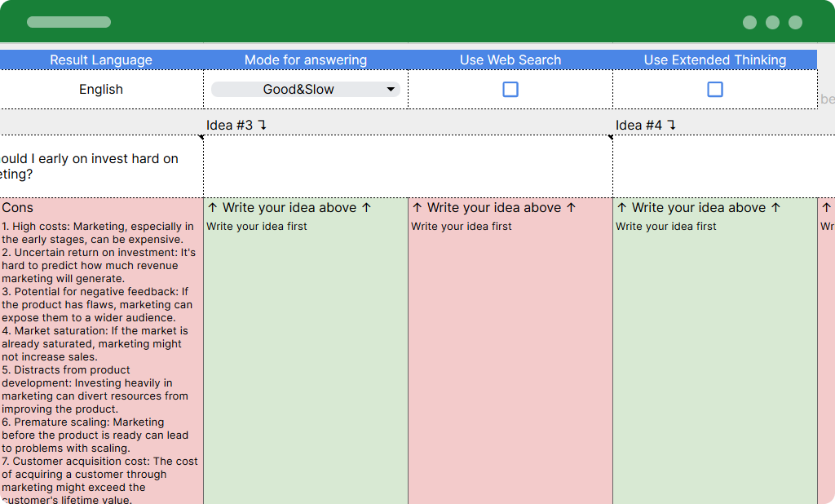This screenshot has height=504, width=835.
Task: Click the expand arrow next to Idea #3
Action: (263, 125)
